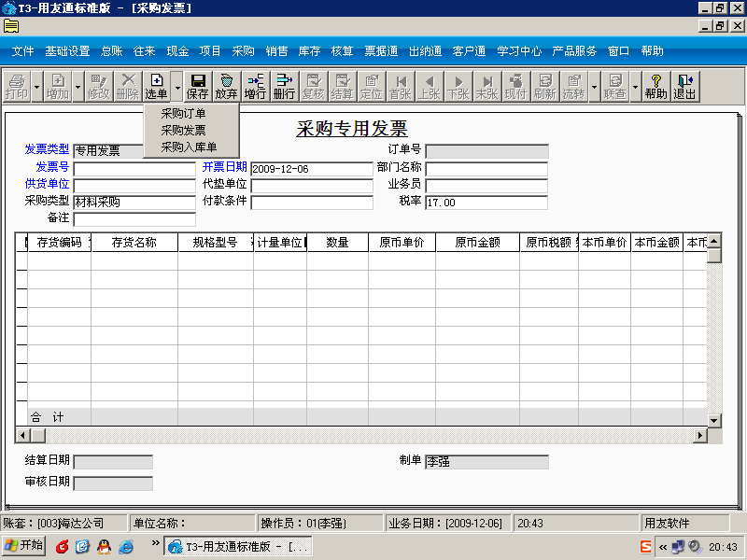Image resolution: width=747 pixels, height=560 pixels.
Task: Go to previous record with 上张
Action: (x=430, y=86)
